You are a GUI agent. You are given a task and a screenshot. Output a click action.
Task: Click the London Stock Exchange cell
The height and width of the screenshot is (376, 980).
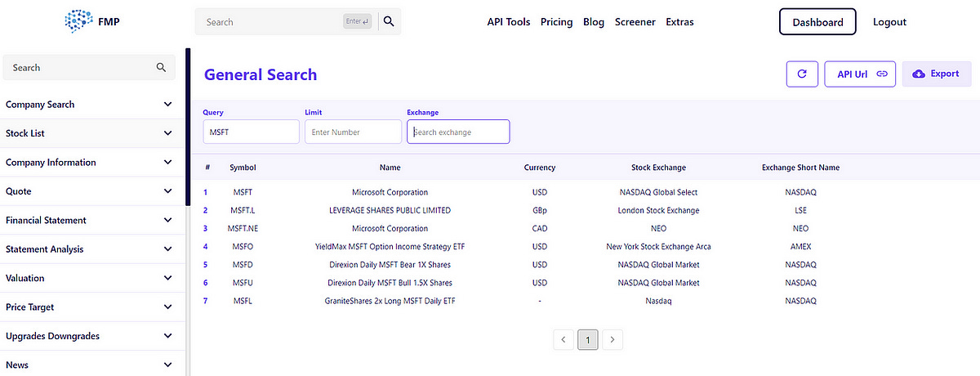(x=658, y=211)
